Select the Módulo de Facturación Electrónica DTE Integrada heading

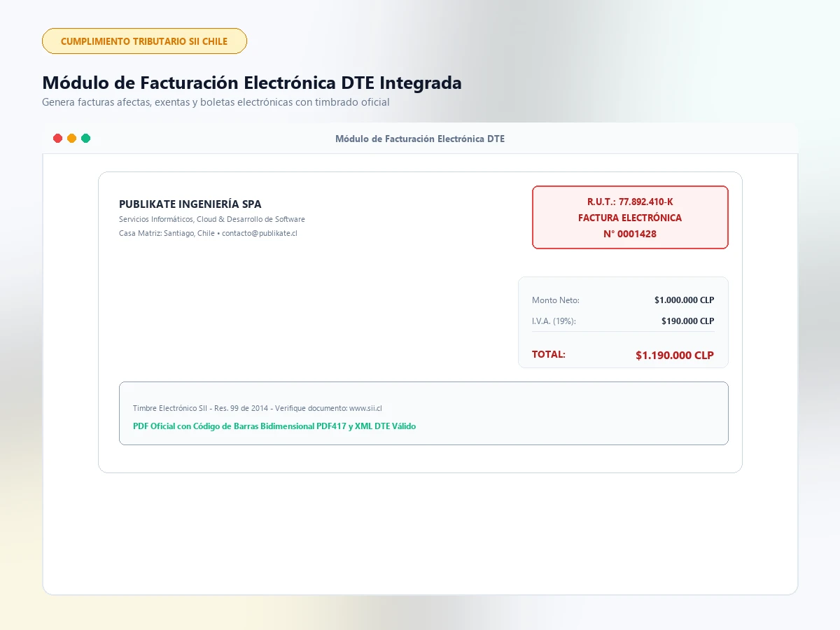252,83
